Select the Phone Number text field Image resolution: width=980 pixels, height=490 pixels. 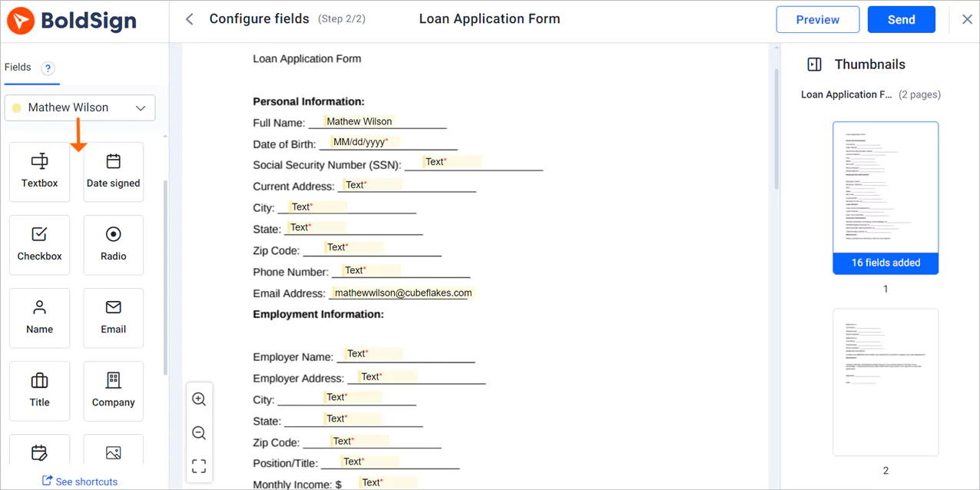(371, 270)
